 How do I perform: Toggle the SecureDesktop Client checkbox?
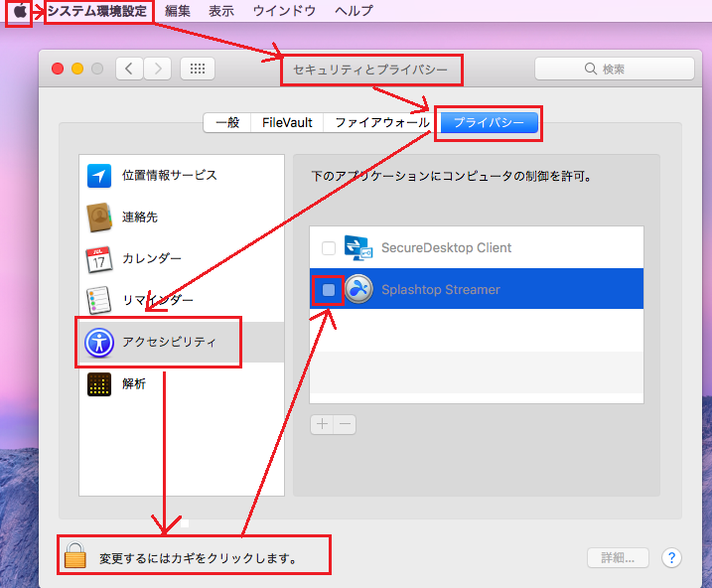click(x=329, y=248)
